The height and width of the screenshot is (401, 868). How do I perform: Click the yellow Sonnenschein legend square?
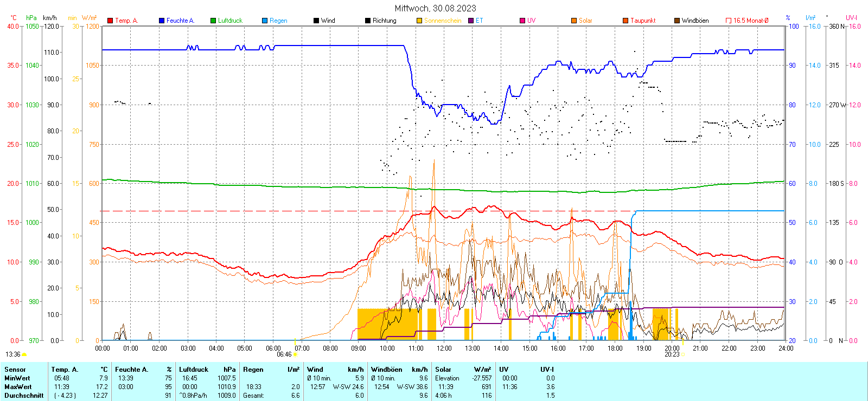[419, 21]
